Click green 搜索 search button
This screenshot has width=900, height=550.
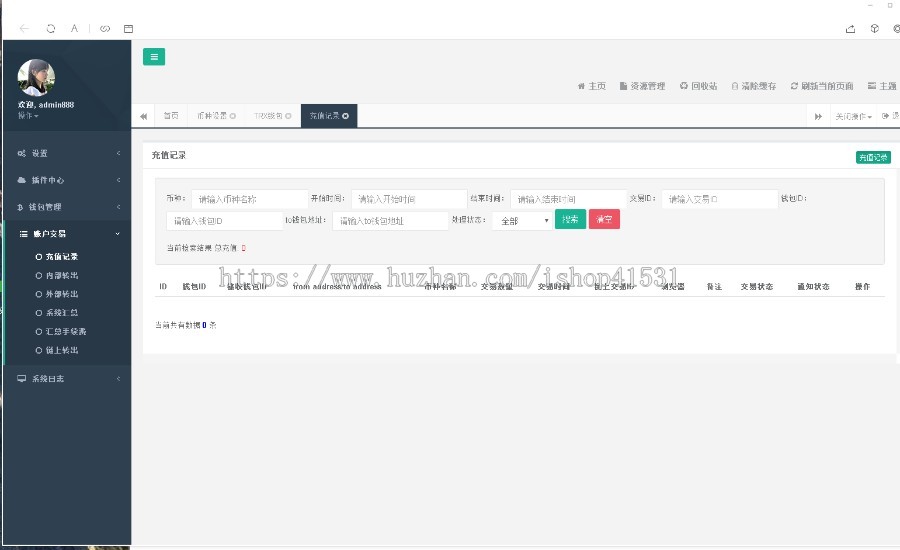[x=570, y=219]
